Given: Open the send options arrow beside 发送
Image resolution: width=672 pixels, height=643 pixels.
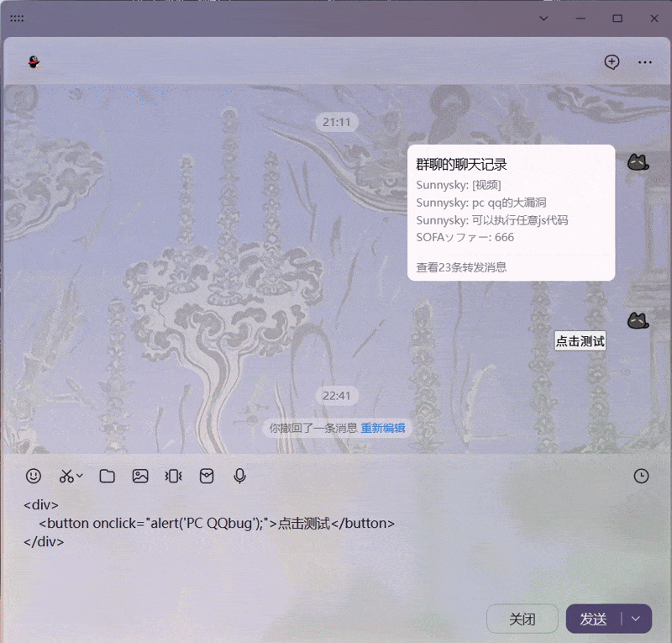Looking at the screenshot, I should pos(636,619).
